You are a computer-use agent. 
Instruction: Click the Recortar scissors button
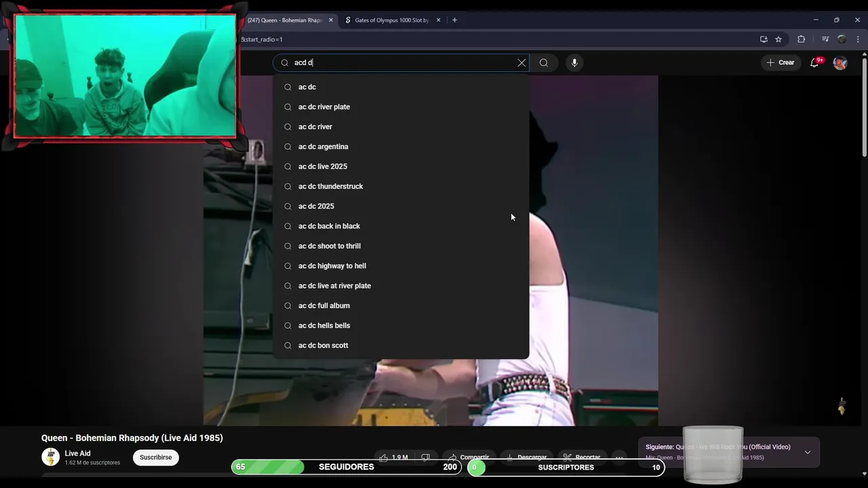click(582, 457)
